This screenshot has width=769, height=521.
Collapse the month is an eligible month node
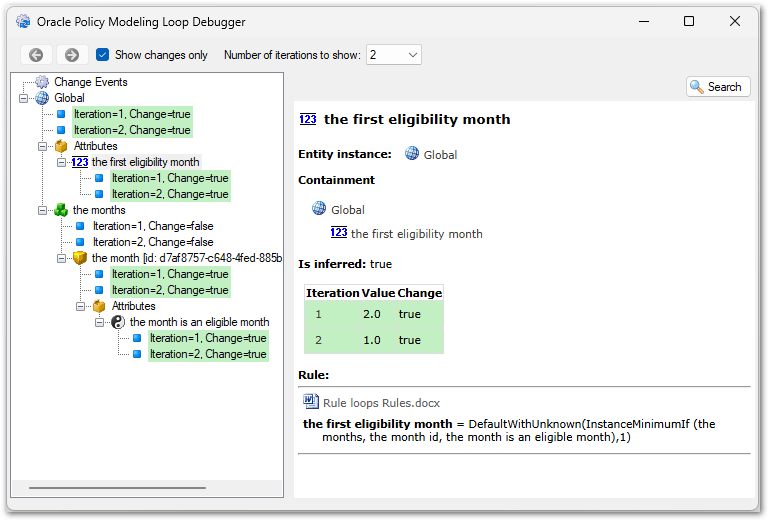(x=99, y=322)
